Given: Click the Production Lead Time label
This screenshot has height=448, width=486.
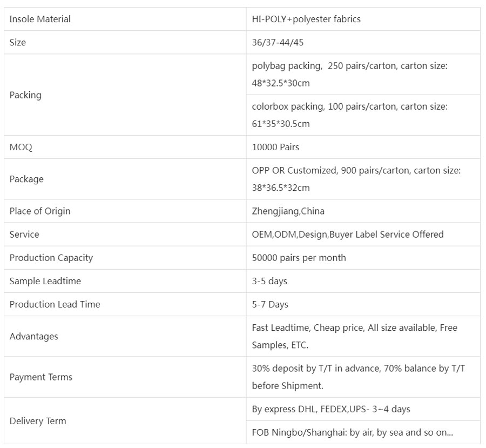Looking at the screenshot, I should (55, 305).
